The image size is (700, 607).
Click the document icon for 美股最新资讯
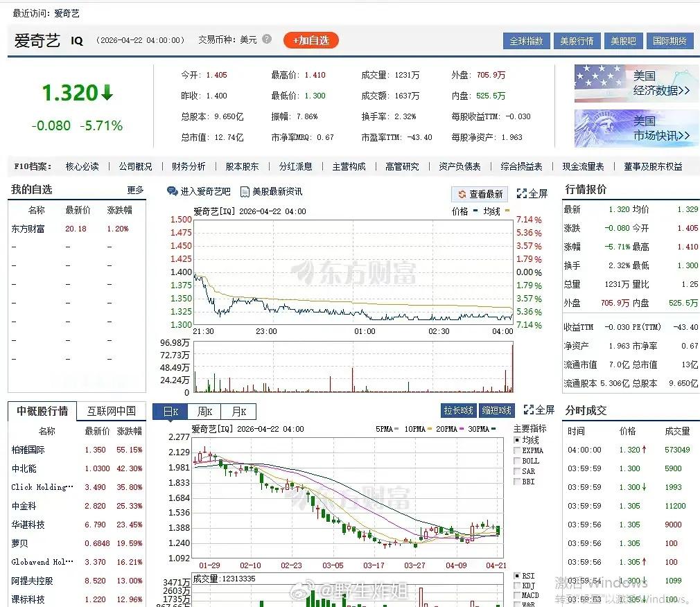[245, 192]
